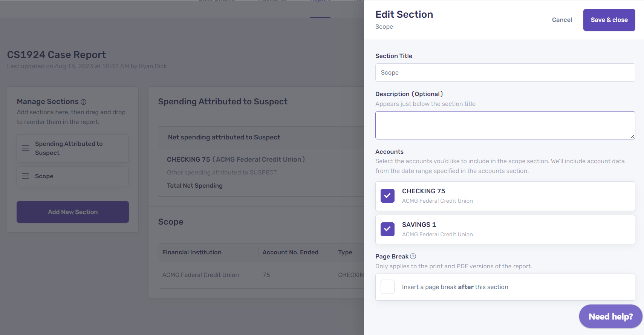Click the Description text area
The image size is (644, 335).
pyautogui.click(x=505, y=125)
